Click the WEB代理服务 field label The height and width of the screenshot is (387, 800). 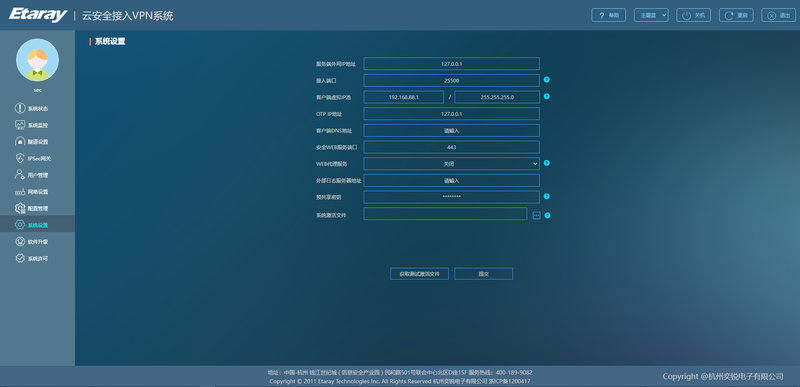coord(332,164)
